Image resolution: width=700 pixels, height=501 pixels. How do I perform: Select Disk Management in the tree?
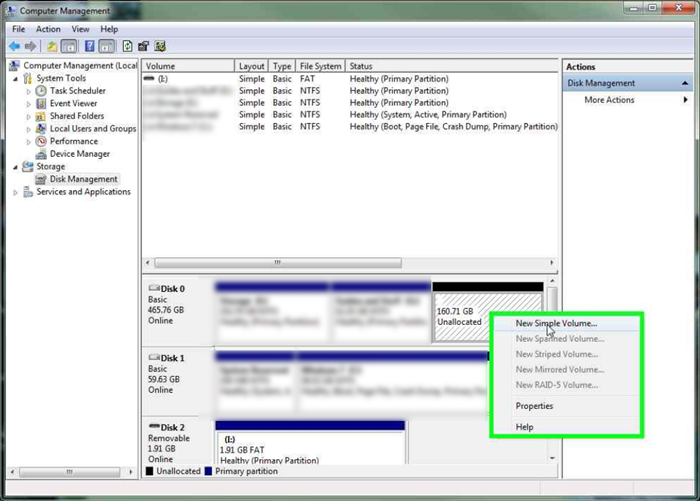coord(83,179)
